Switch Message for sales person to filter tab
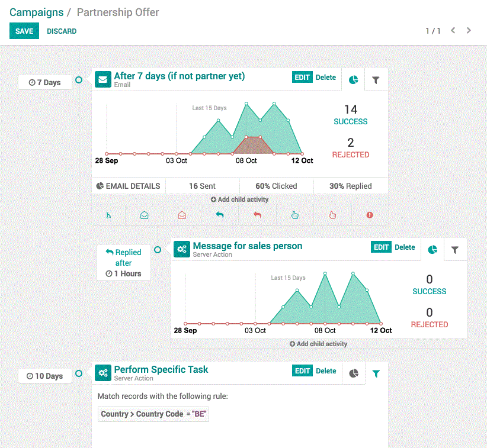The width and height of the screenshot is (487, 448). tap(454, 250)
